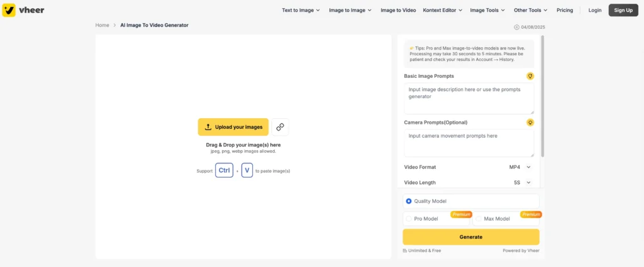Choose the Max Model radio option
This screenshot has width=644, height=267.
(x=479, y=219)
